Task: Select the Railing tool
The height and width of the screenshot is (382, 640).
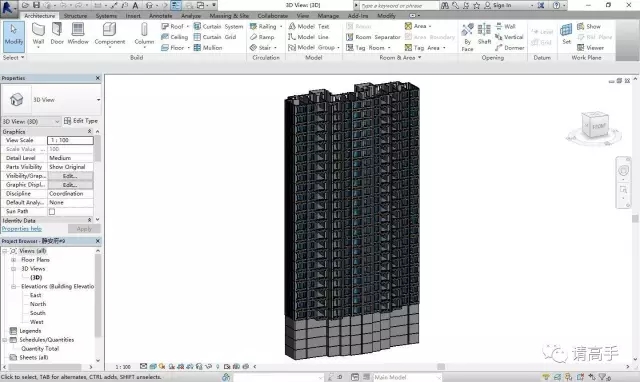Action: tap(266, 26)
